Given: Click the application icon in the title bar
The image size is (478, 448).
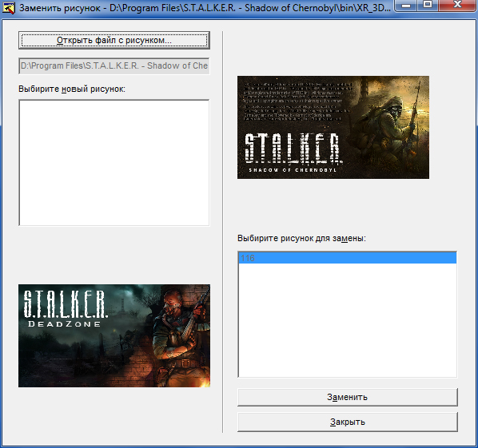Looking at the screenshot, I should coord(9,8).
